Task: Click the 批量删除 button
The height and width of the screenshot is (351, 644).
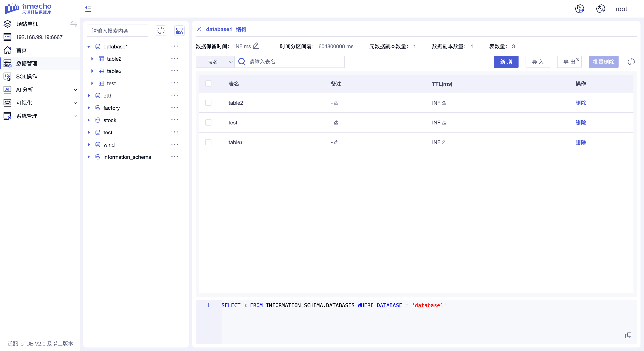Action: (x=603, y=62)
